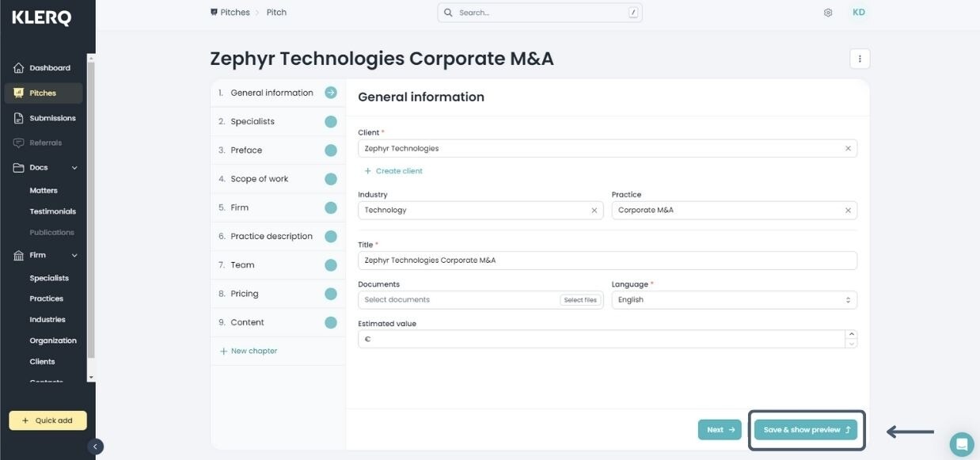980x460 pixels.
Task: Click the search magnifier icon
Action: click(x=449, y=13)
